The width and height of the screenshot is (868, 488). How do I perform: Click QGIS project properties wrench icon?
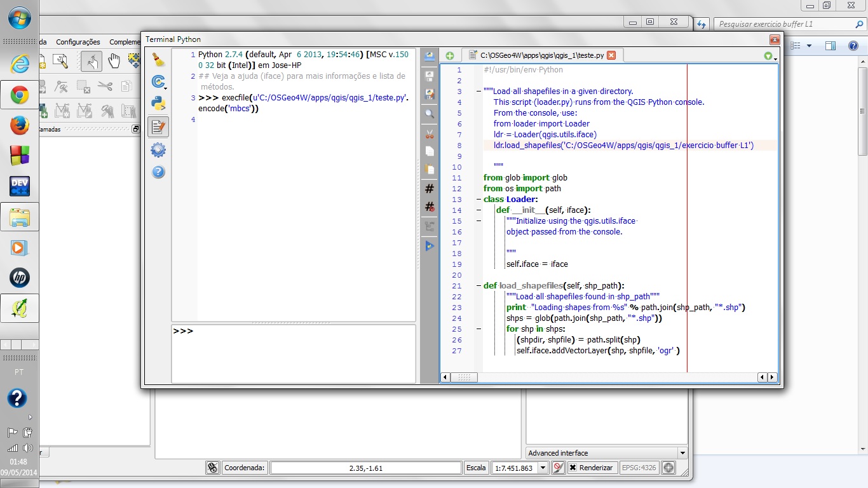pos(60,61)
